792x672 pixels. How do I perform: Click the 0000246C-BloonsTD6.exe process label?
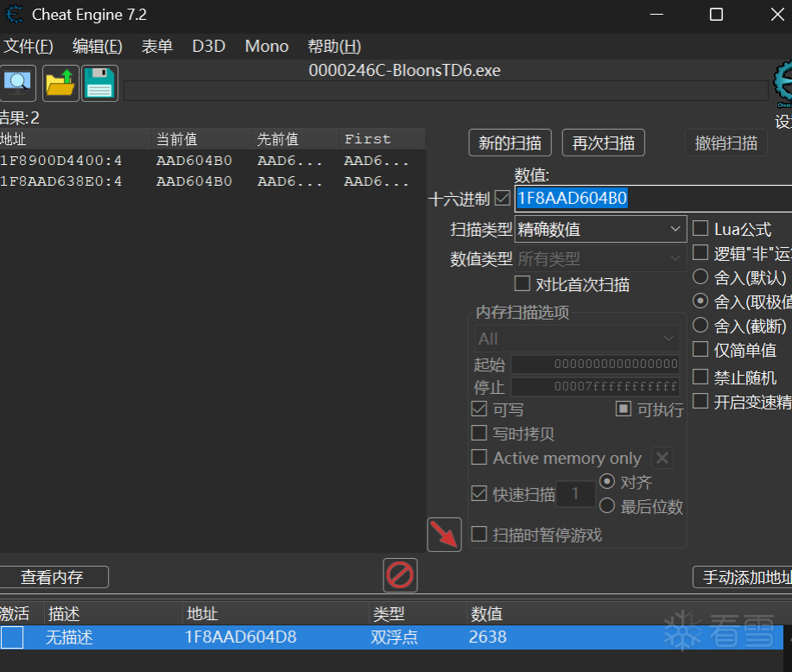coord(404,70)
